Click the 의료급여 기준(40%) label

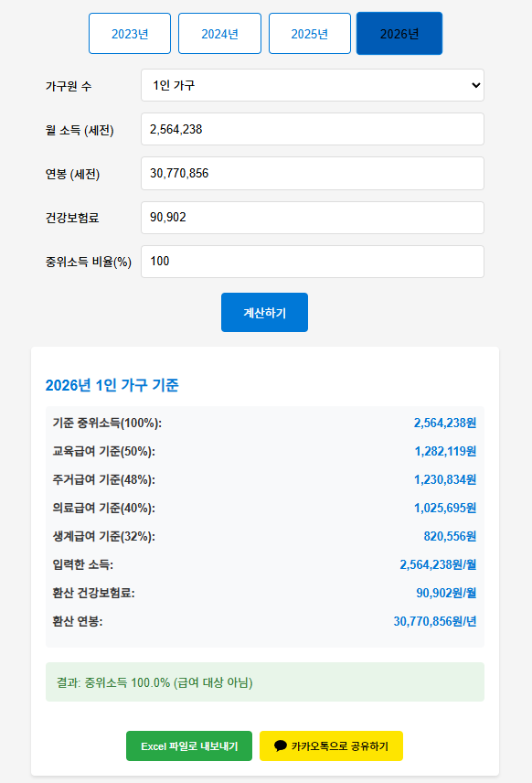(x=104, y=508)
